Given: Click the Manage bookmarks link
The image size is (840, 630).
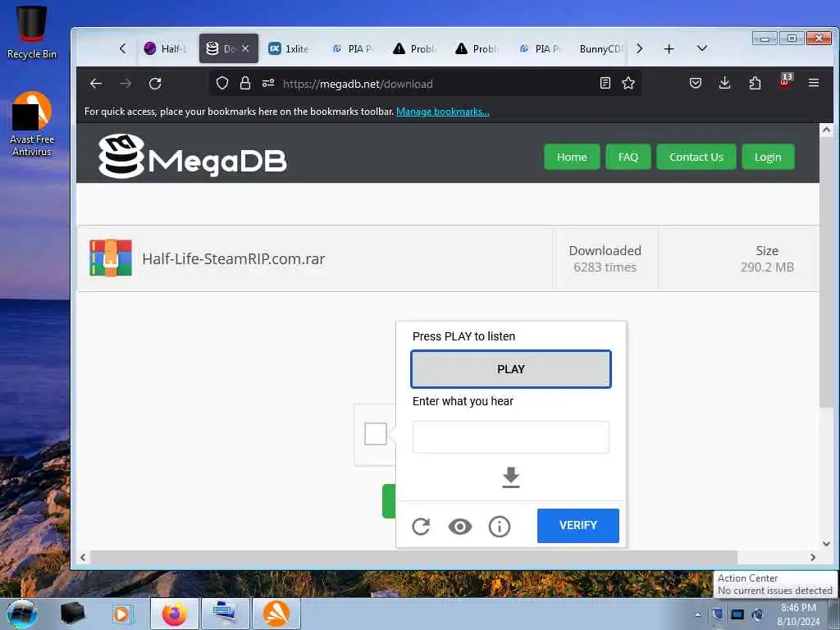Looking at the screenshot, I should (x=442, y=112).
